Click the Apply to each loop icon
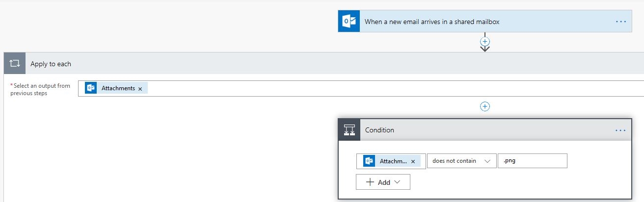Viewport: 644px width, 202px height. click(x=14, y=64)
